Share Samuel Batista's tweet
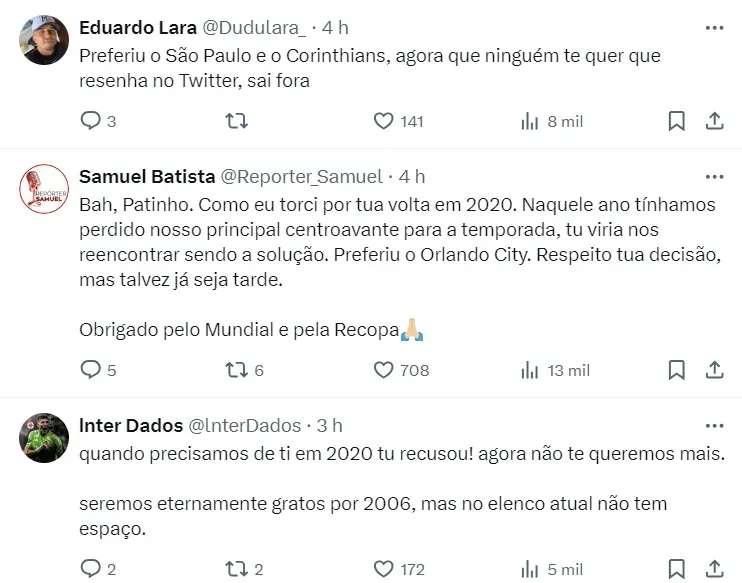Viewport: 742px width, 583px height. [x=715, y=370]
